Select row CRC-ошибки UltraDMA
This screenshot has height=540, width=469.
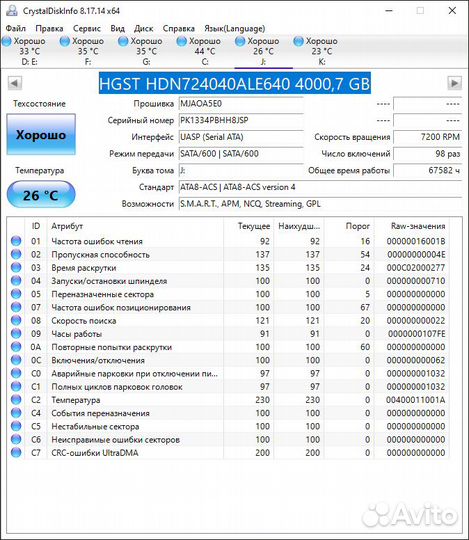tap(228, 453)
